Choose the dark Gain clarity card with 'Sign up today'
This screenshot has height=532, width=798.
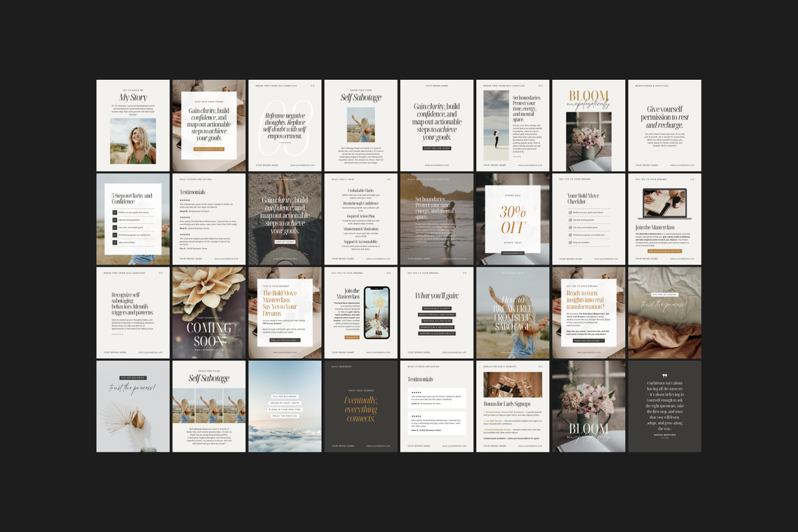[285, 219]
